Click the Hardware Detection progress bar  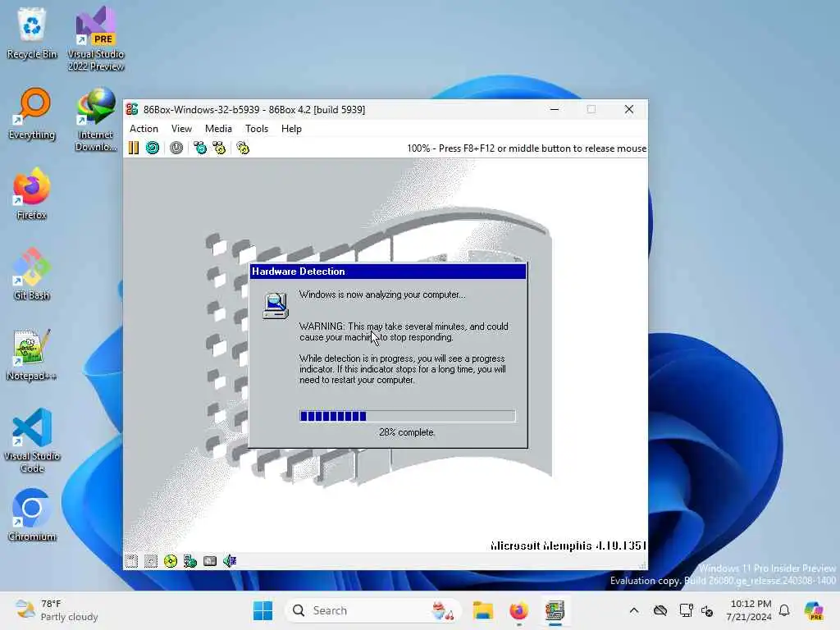click(x=407, y=416)
